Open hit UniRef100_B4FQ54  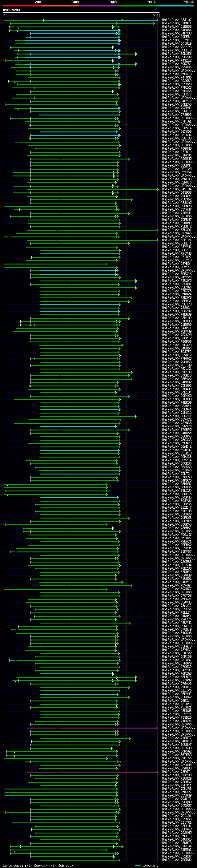click(177, 30)
